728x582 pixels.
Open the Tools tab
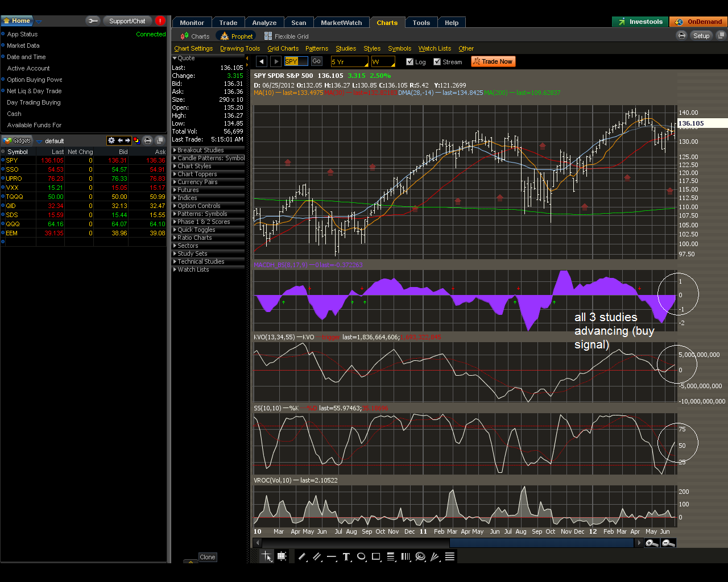click(421, 23)
